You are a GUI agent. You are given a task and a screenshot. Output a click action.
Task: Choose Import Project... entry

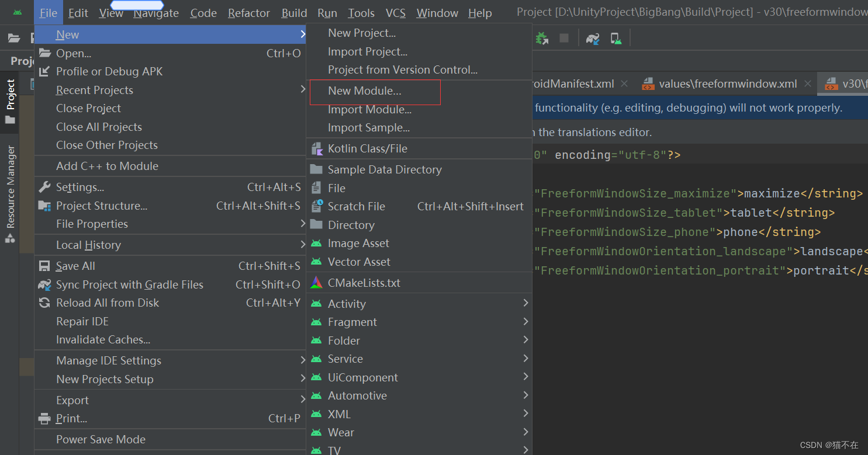click(x=419, y=51)
